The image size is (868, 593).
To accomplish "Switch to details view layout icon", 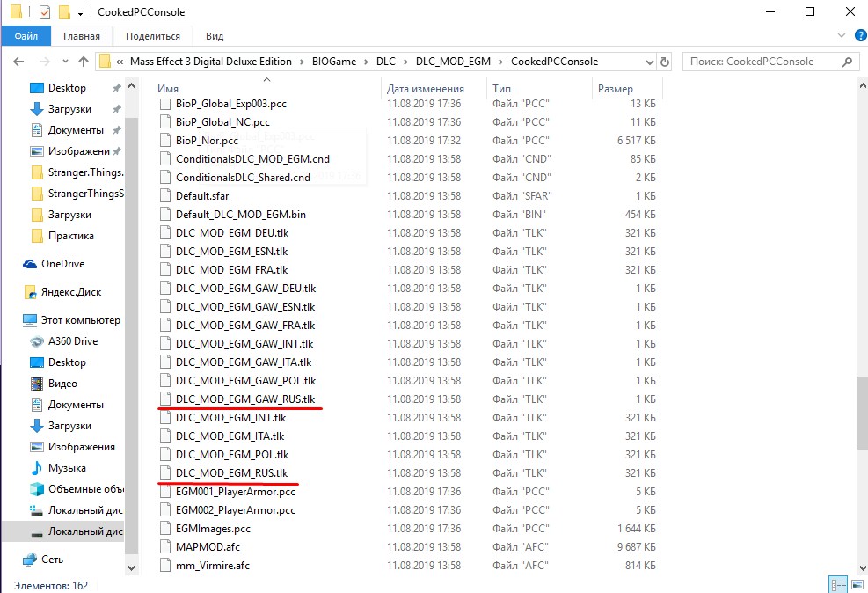I will (838, 584).
